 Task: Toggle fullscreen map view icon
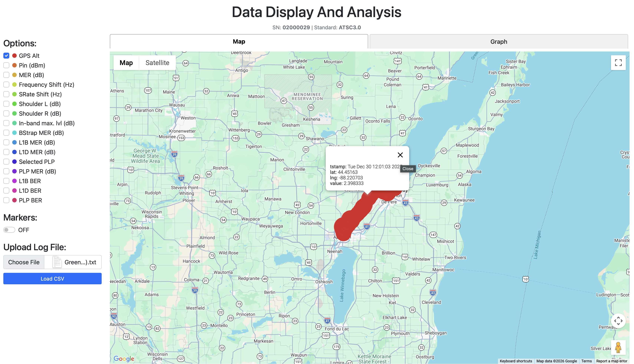[618, 62]
